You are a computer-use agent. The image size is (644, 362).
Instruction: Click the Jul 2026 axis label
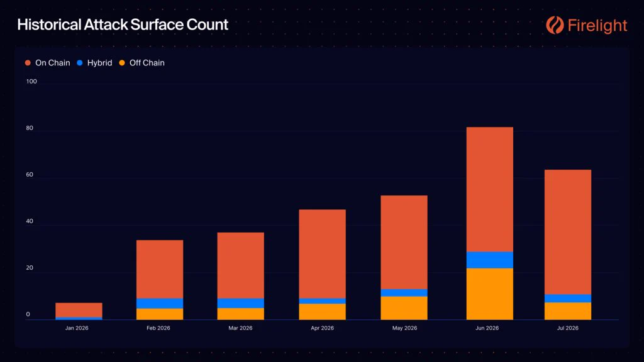point(568,328)
